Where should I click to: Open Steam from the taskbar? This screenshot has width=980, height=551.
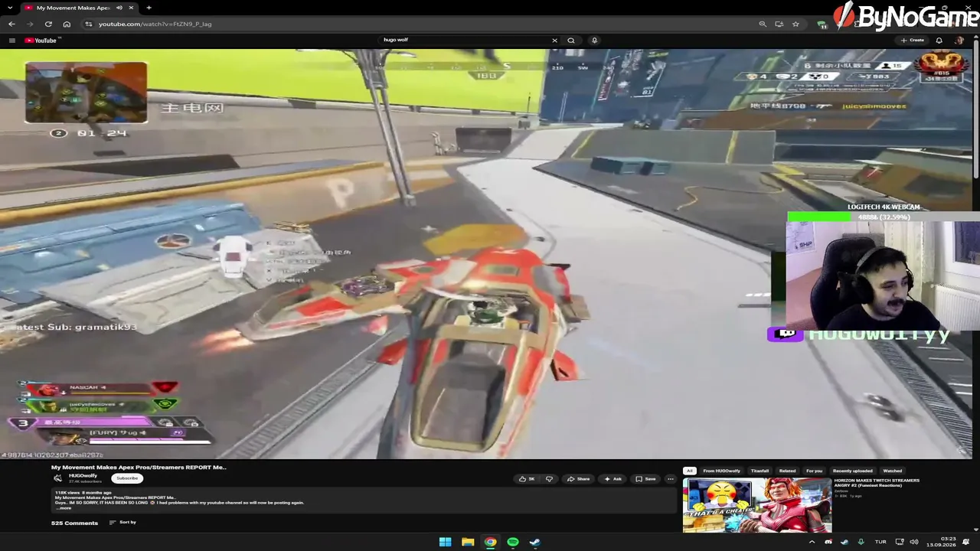(x=535, y=542)
